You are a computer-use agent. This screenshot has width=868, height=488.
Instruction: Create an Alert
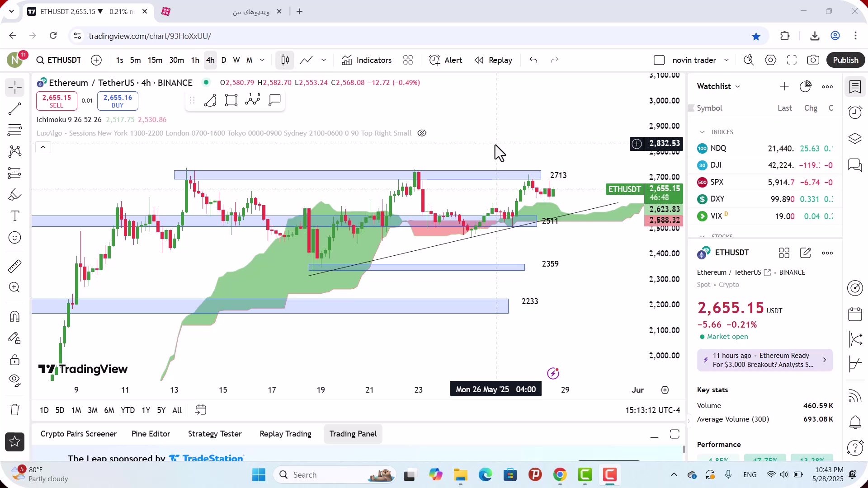pyautogui.click(x=446, y=60)
